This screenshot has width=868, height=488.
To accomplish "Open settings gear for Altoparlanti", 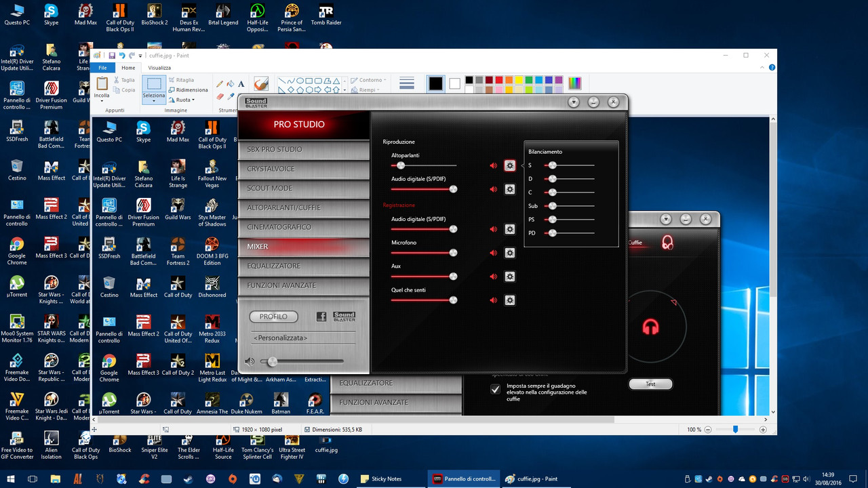I will 510,165.
